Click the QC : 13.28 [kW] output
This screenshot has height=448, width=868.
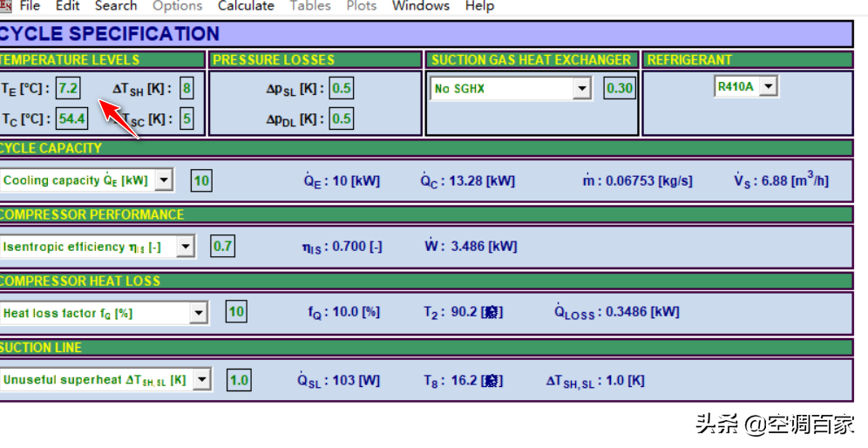click(468, 180)
